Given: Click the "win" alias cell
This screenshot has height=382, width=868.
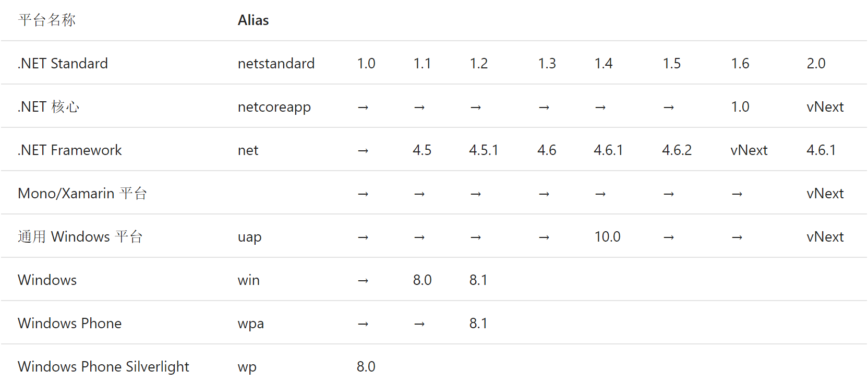Looking at the screenshot, I should 248,280.
